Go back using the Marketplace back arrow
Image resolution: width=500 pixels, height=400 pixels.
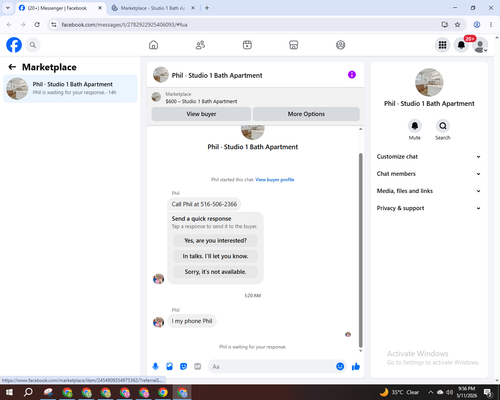12,67
